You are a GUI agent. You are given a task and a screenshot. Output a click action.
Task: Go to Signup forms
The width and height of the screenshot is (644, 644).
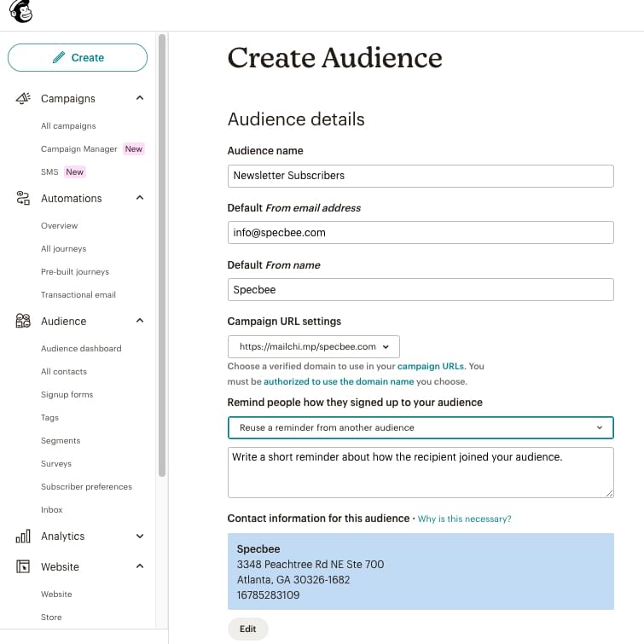[x=67, y=395]
